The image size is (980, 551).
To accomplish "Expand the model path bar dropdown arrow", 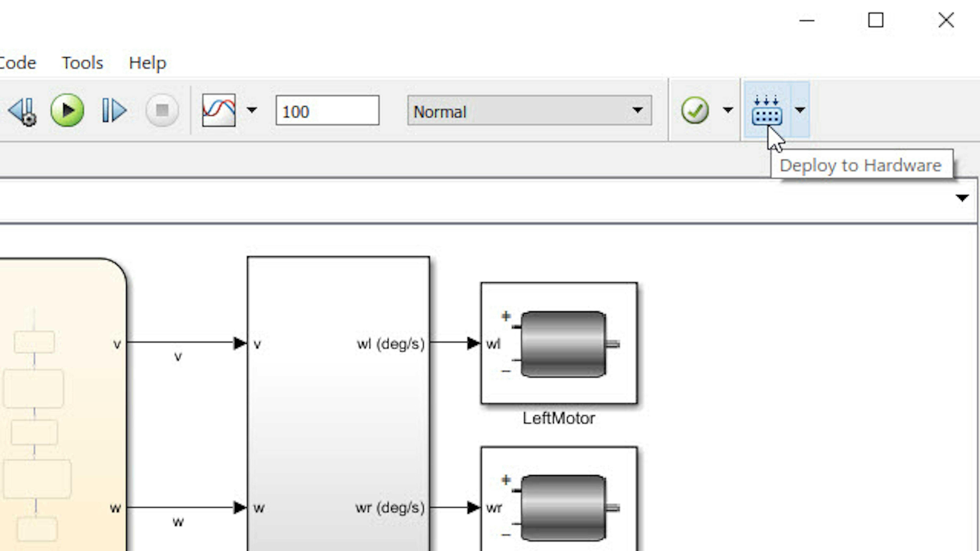I will coord(962,198).
